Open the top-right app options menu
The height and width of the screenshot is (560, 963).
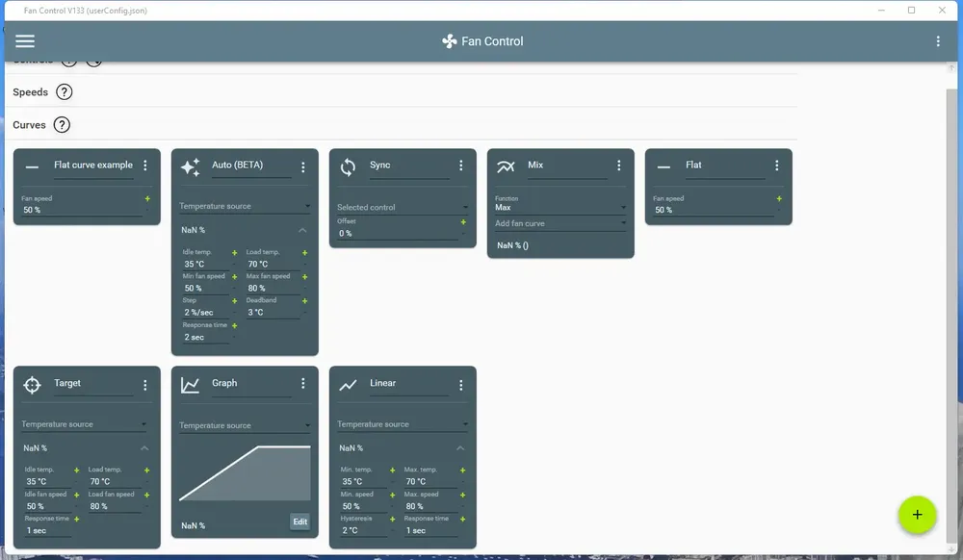point(937,41)
